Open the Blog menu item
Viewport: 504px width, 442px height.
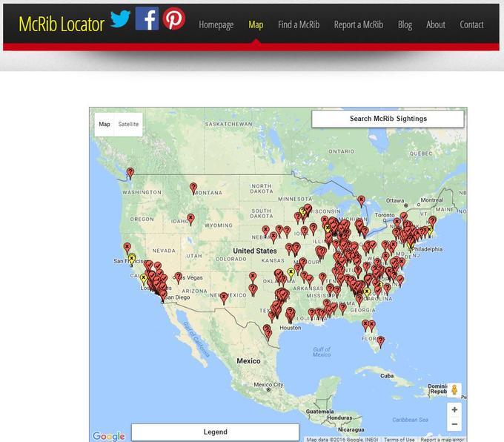(405, 24)
